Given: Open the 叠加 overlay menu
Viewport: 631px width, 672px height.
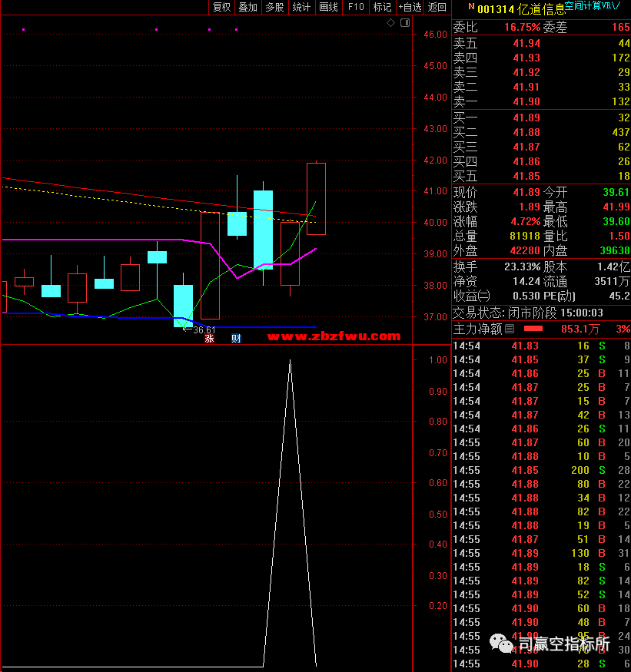Looking at the screenshot, I should [248, 7].
